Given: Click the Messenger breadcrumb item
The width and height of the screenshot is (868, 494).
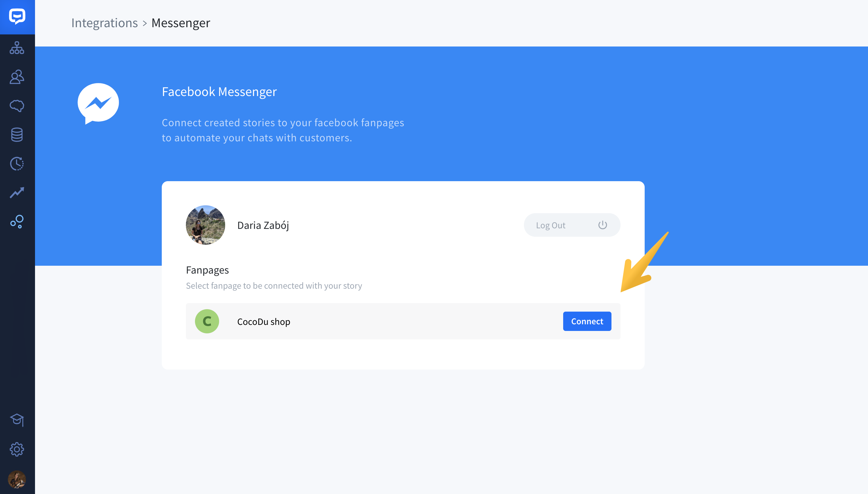Looking at the screenshot, I should click(181, 23).
